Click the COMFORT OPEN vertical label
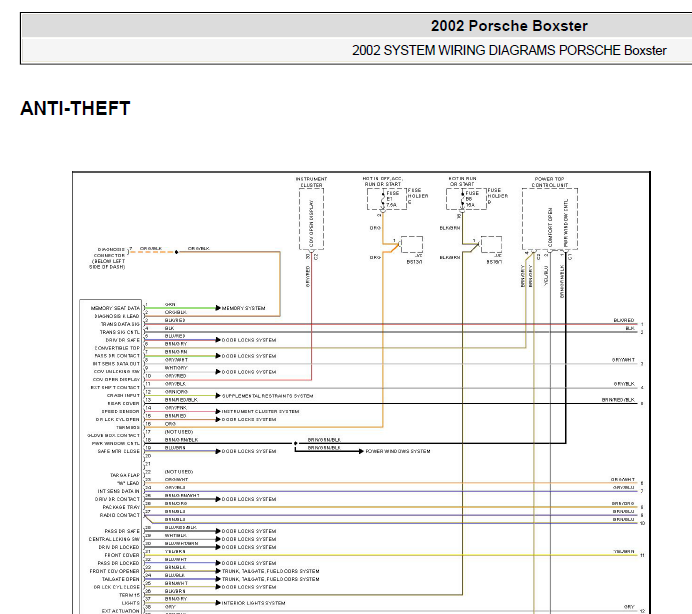692x614 pixels. tap(550, 227)
